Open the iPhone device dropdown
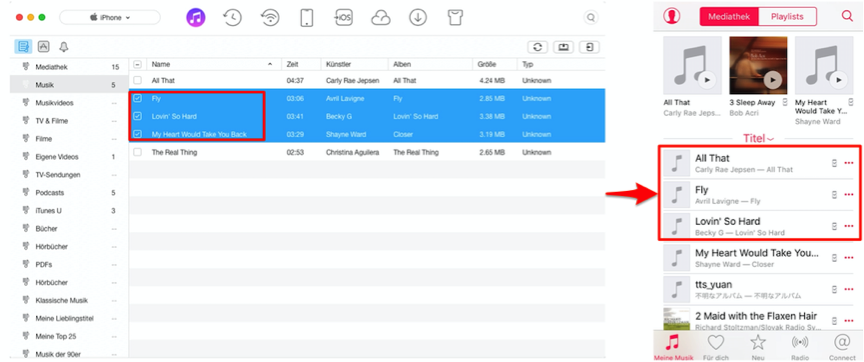Viewport: 864px width, 362px height. coord(110,18)
